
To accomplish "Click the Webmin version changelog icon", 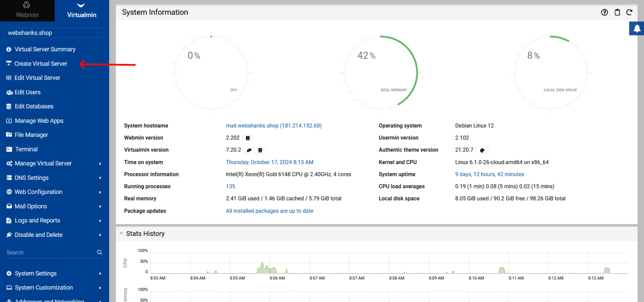I will click(248, 138).
